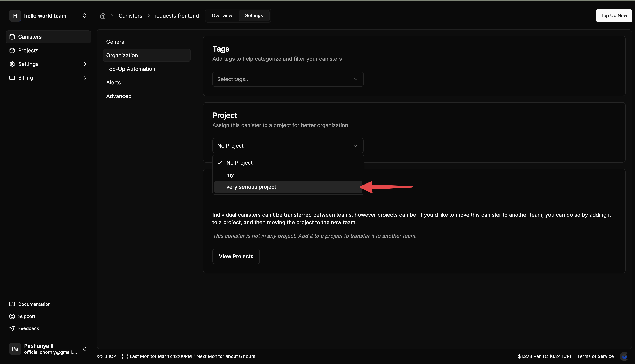Click the infinity icon next to 0 ICP
The height and width of the screenshot is (364, 635).
coord(100,356)
